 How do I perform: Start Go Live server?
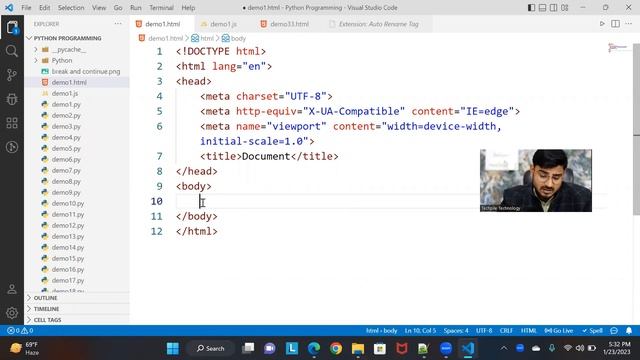(559, 331)
